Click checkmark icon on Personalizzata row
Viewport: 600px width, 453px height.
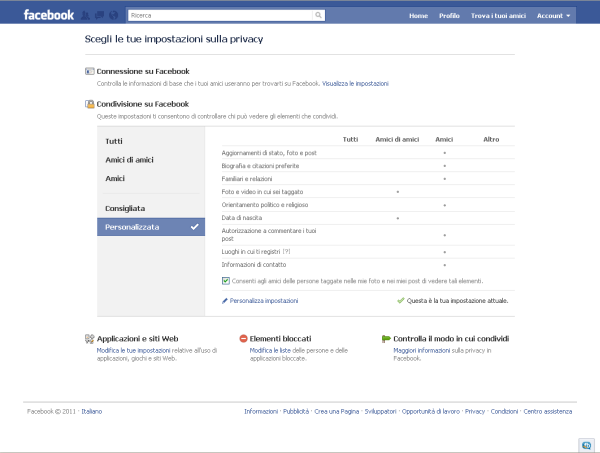[x=195, y=227]
